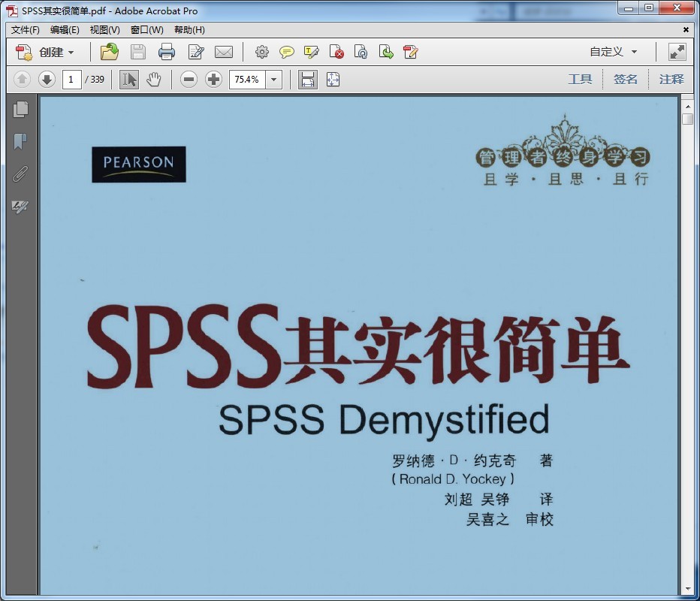Maximize the Acrobat window
This screenshot has width=700, height=601.
pos(649,8)
